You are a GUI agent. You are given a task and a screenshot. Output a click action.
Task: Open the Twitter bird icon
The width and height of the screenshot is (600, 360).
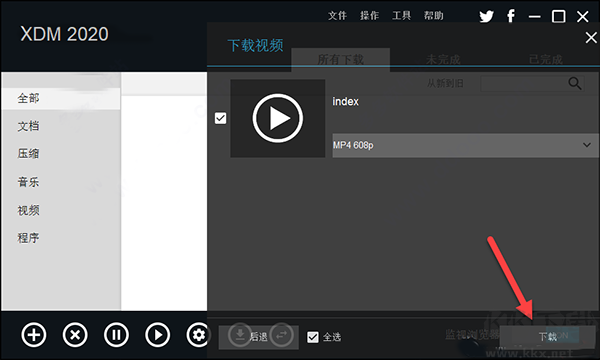(487, 16)
